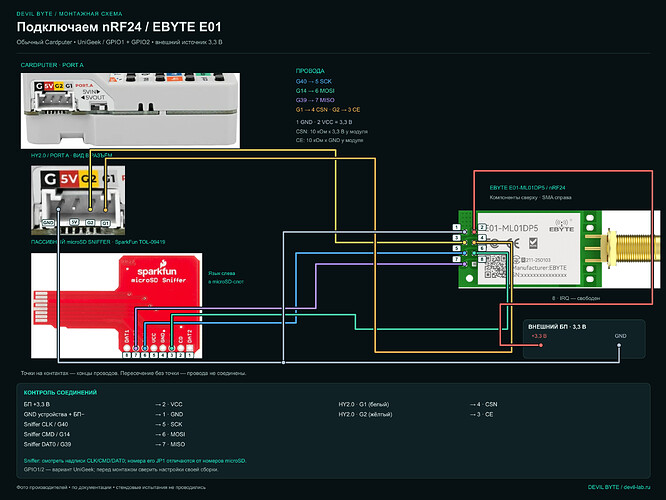Click the 'Фото производителей' footer disclaimer
666x500 pixels.
pyautogui.click(x=111, y=487)
